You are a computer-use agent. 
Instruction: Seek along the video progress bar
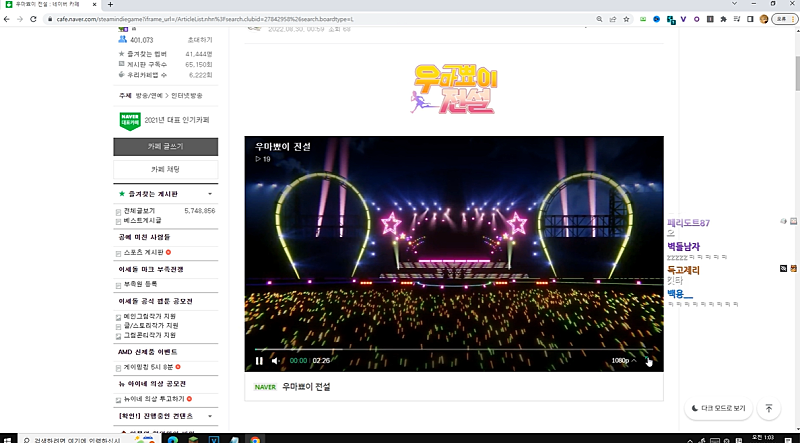tap(454, 350)
